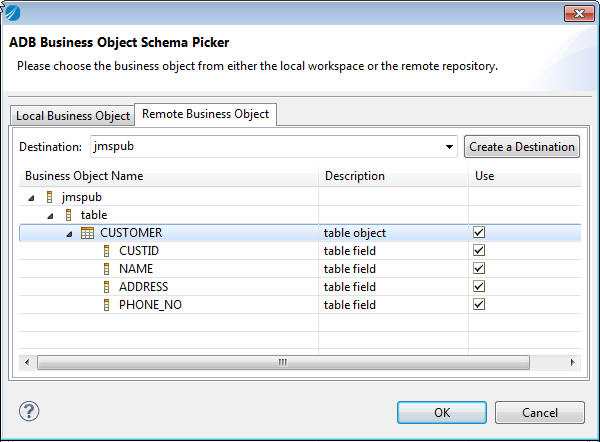Screen dimensions: 600x442
Task: Click the table node icon
Action: click(68, 215)
